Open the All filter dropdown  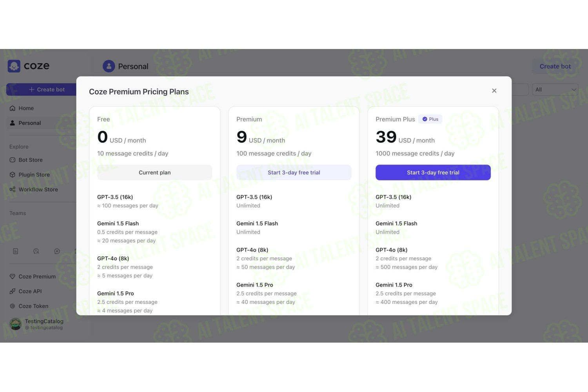555,90
